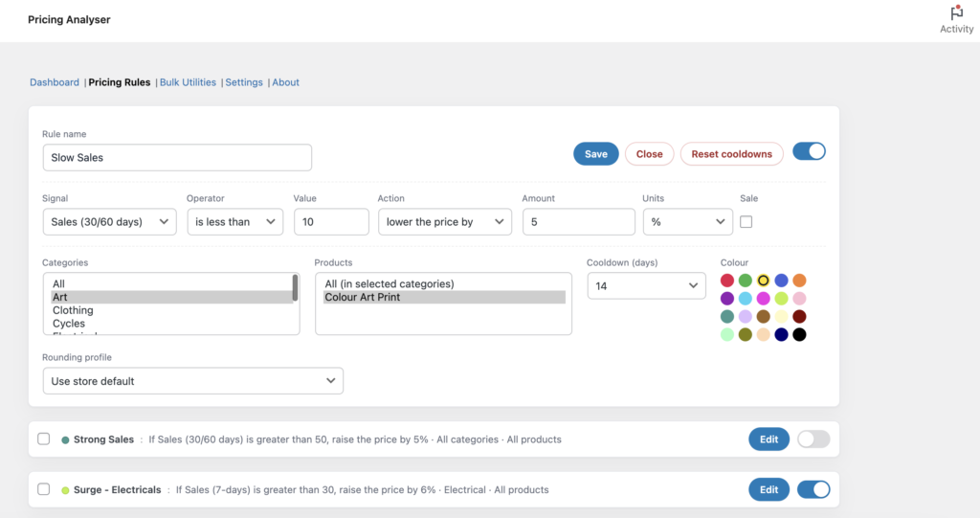Choose the magenta colour swatch

tap(763, 299)
